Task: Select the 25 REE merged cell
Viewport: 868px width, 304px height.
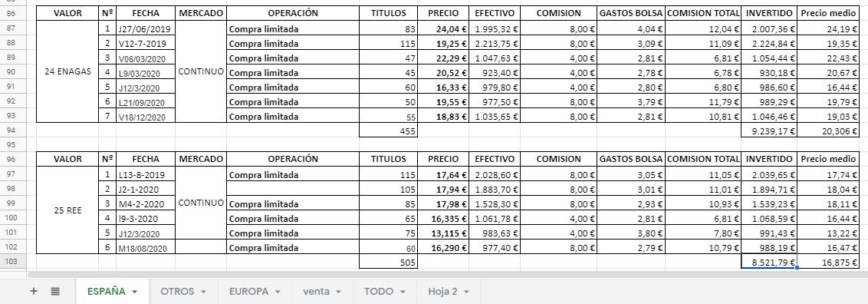Action: point(67,211)
